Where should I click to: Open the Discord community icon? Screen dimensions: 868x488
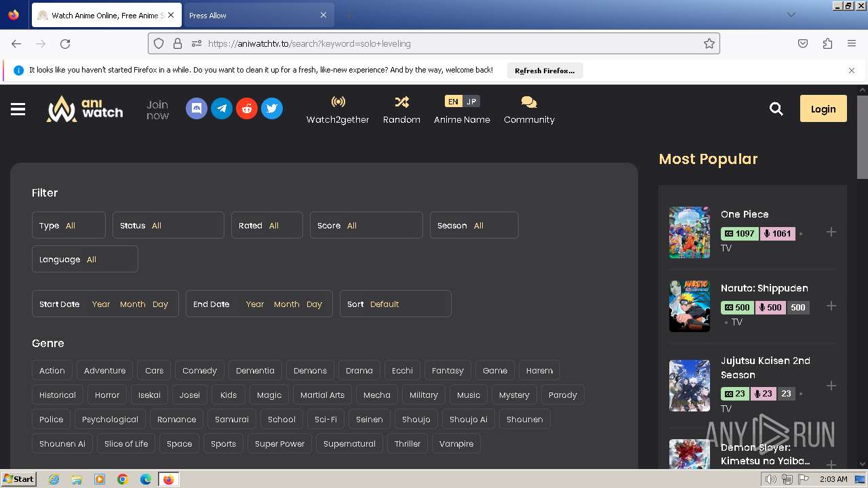coord(197,108)
